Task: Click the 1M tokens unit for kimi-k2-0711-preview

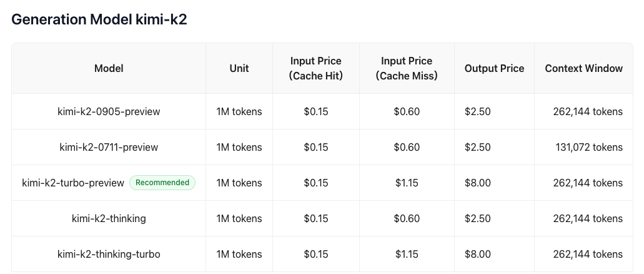Action: [x=239, y=147]
